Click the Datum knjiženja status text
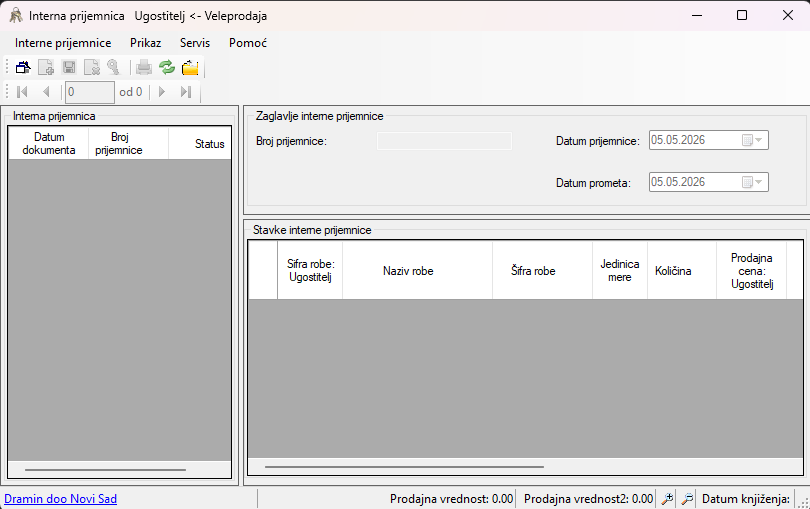This screenshot has width=810, height=509. pos(746,499)
